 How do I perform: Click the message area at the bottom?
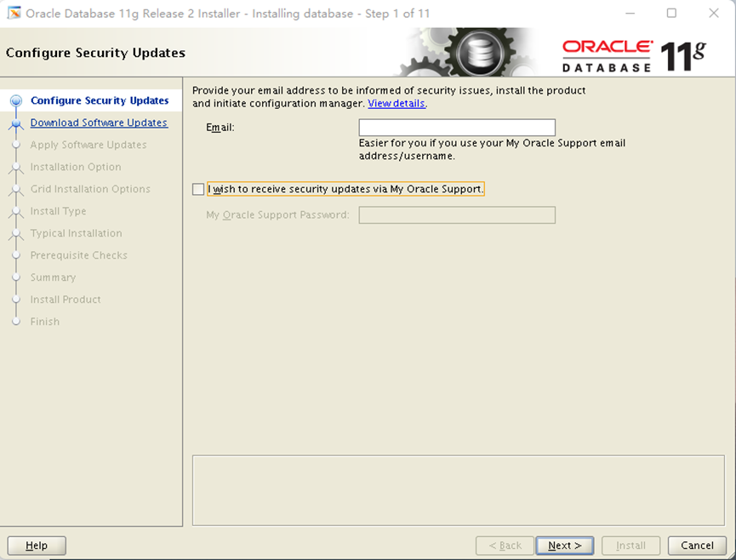click(458, 490)
